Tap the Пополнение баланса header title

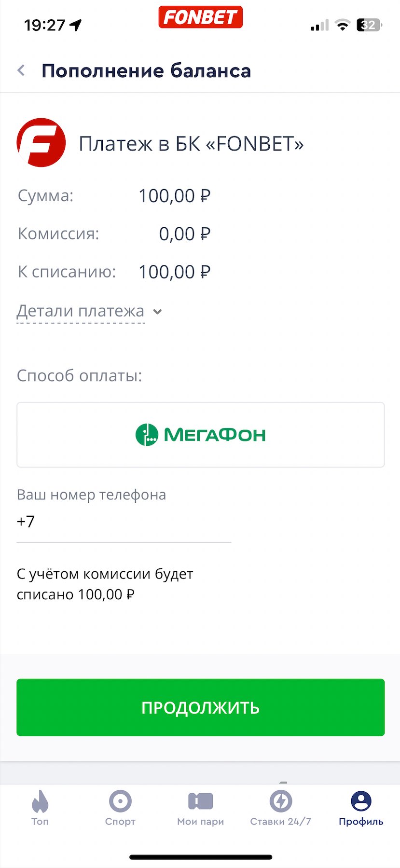click(x=146, y=71)
